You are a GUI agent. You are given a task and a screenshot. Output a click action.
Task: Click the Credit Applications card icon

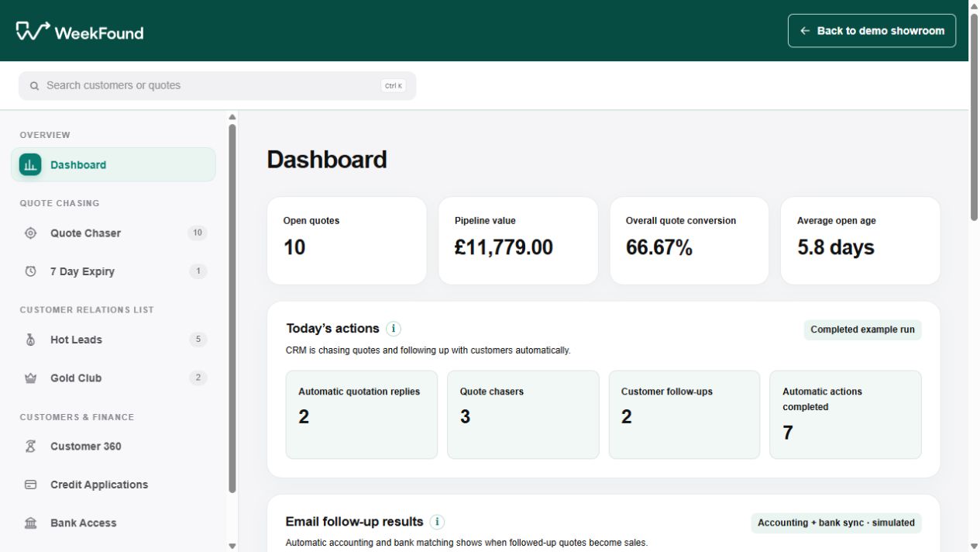(30, 485)
